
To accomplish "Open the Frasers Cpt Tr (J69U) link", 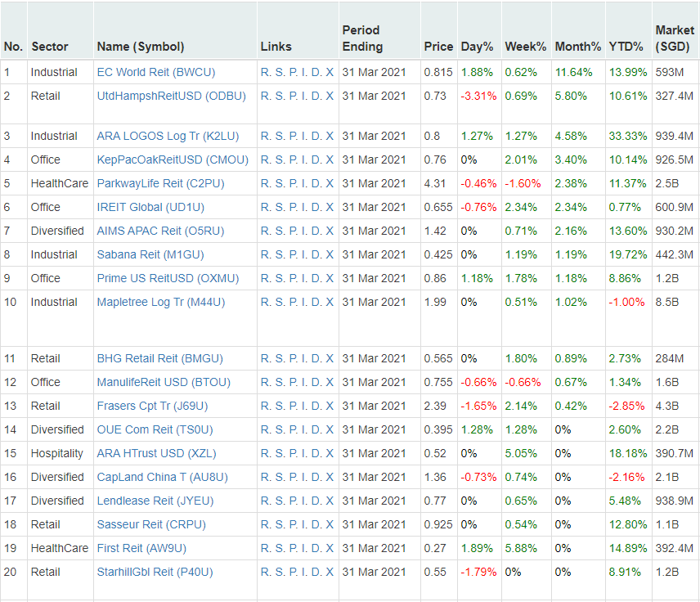I will [152, 406].
